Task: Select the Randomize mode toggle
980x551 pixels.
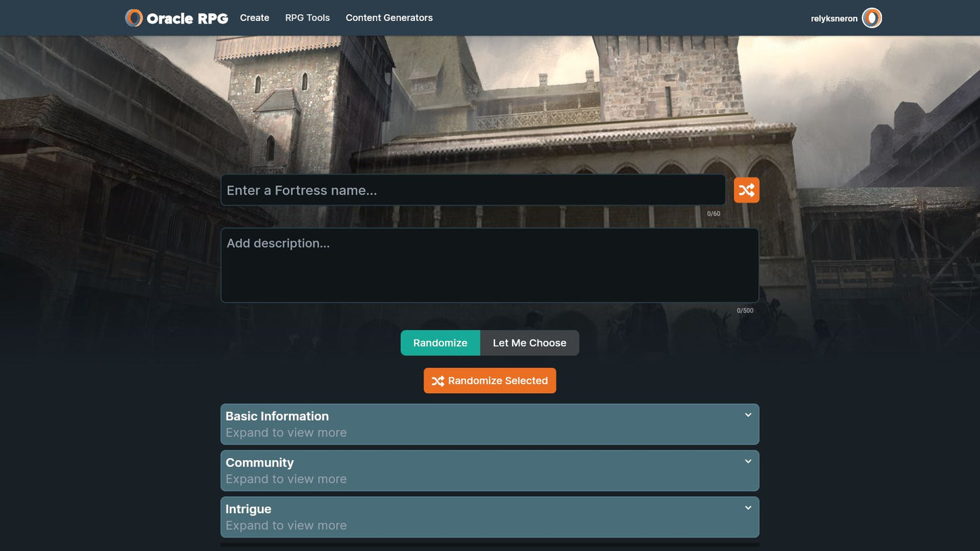Action: 440,343
